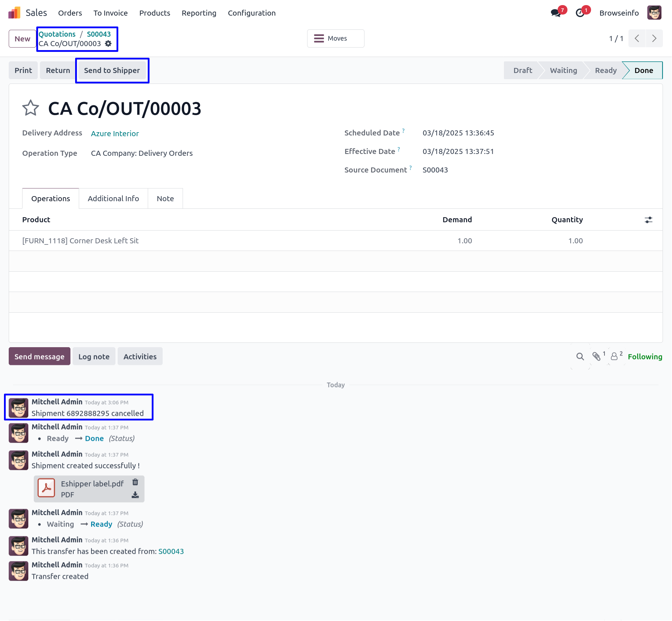Click the column settings adjust icon

pyautogui.click(x=648, y=220)
